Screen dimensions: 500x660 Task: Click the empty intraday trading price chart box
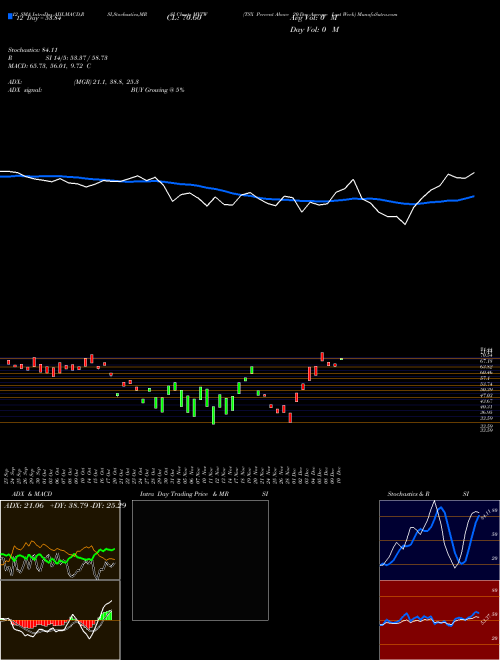tap(200, 560)
